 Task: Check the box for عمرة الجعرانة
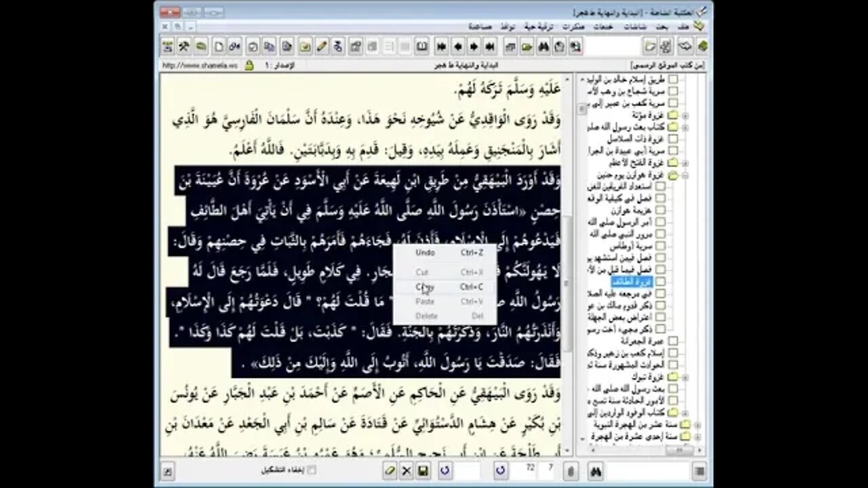pyautogui.click(x=673, y=341)
